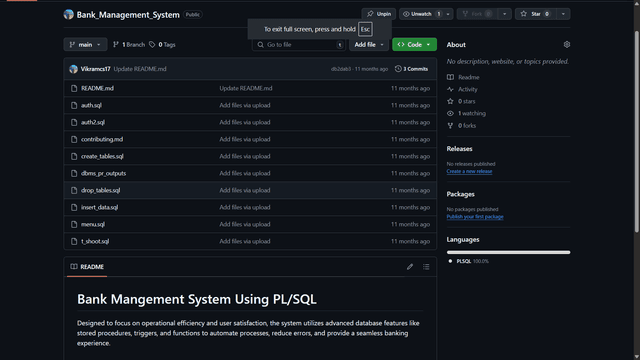This screenshot has width=640, height=360.
Task: Click the pulse icon next to Activity
Action: click(x=450, y=89)
